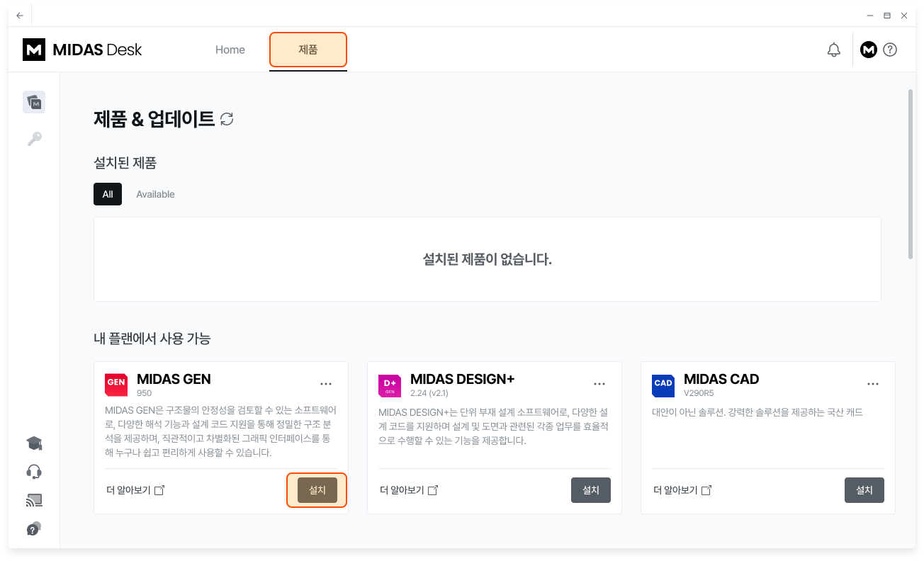Open 더 알아보기 for MIDAS DESIGN+

409,490
